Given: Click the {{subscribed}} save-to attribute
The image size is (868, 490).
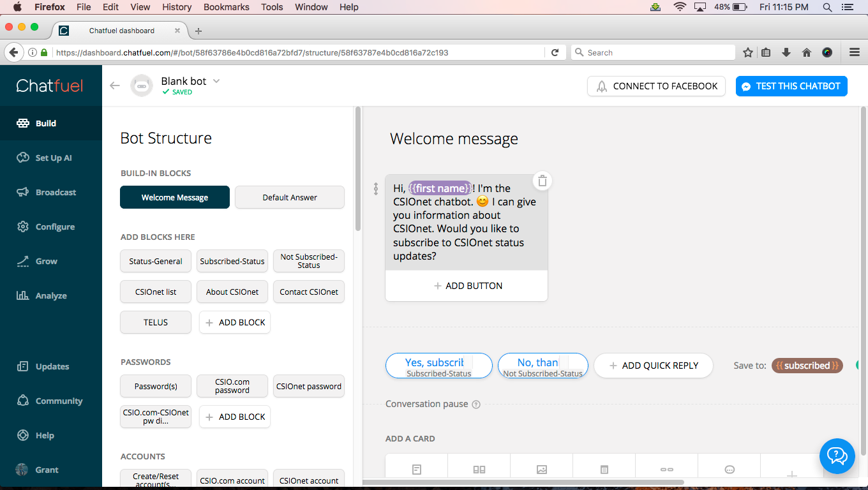Looking at the screenshot, I should click(807, 366).
